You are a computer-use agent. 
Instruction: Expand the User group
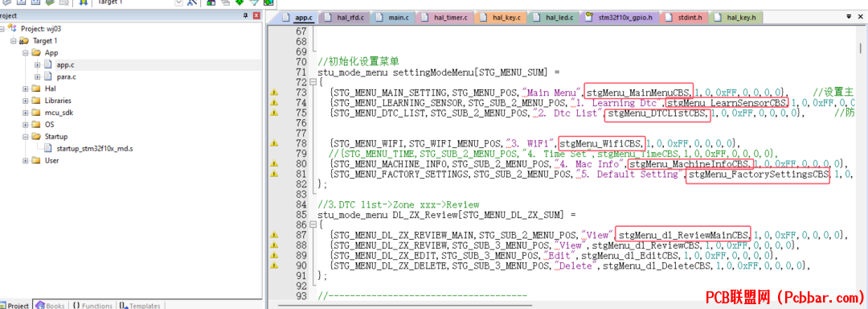click(x=26, y=161)
